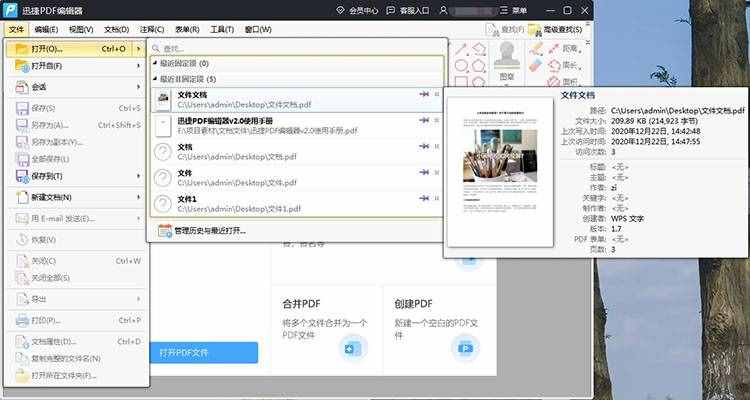This screenshot has width=750, height=400.
Task: Open the 编辑(E) menu
Action: [46, 30]
